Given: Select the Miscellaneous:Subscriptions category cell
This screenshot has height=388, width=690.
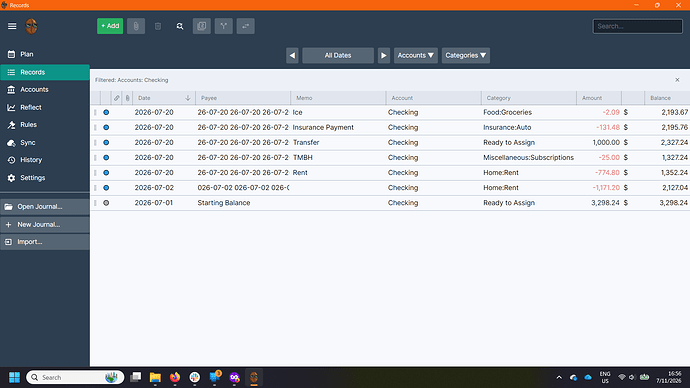Looking at the screenshot, I should pyautogui.click(x=529, y=157).
